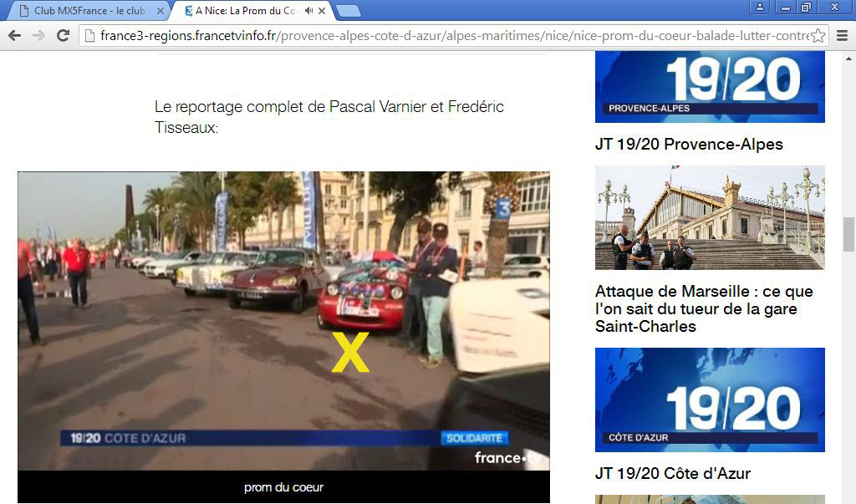The height and width of the screenshot is (504, 856).
Task: Close the Club MX5France tab
Action: (x=160, y=10)
